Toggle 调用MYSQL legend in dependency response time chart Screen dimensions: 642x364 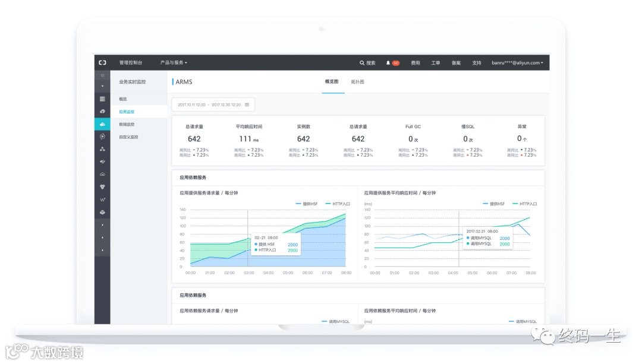coord(523,321)
